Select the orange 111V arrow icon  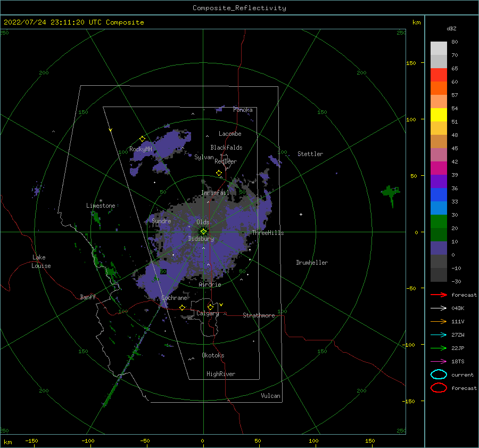[439, 321]
